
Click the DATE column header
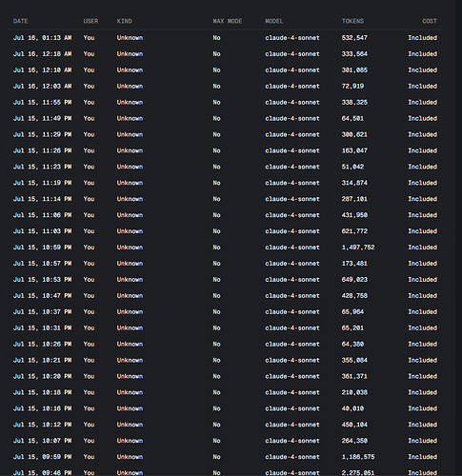point(20,21)
